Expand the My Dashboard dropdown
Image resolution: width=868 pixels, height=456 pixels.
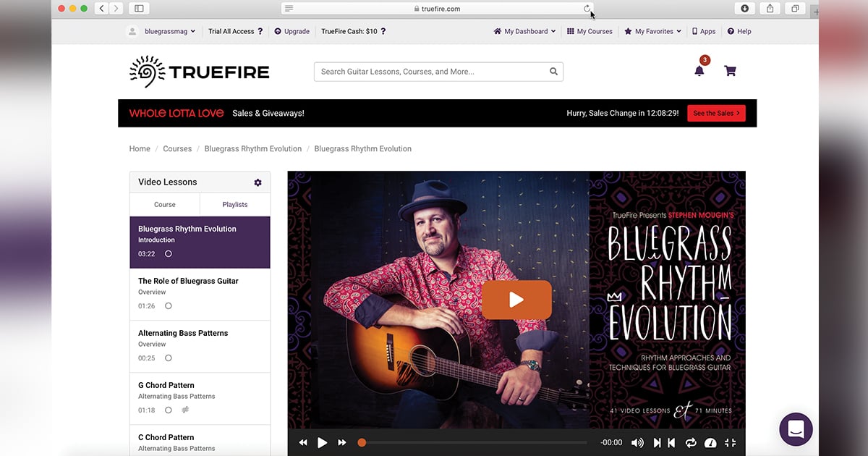point(524,31)
